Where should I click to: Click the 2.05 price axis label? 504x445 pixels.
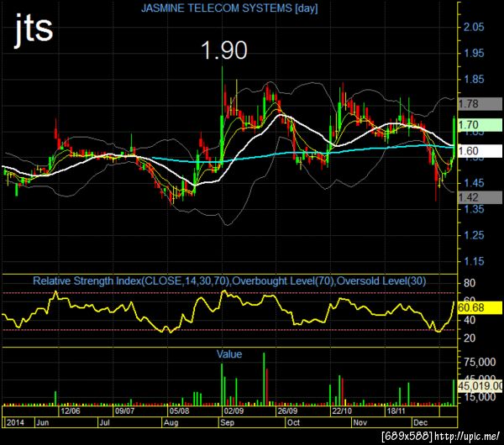[473, 27]
